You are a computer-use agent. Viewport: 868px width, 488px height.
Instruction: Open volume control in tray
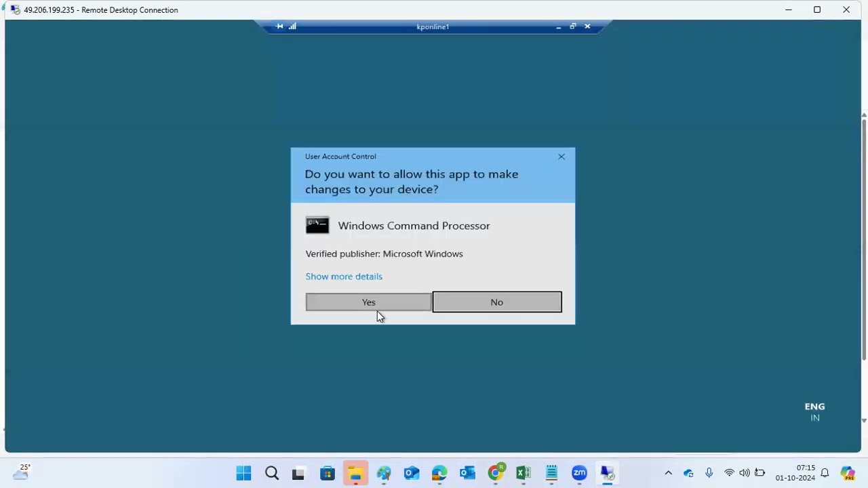click(745, 473)
